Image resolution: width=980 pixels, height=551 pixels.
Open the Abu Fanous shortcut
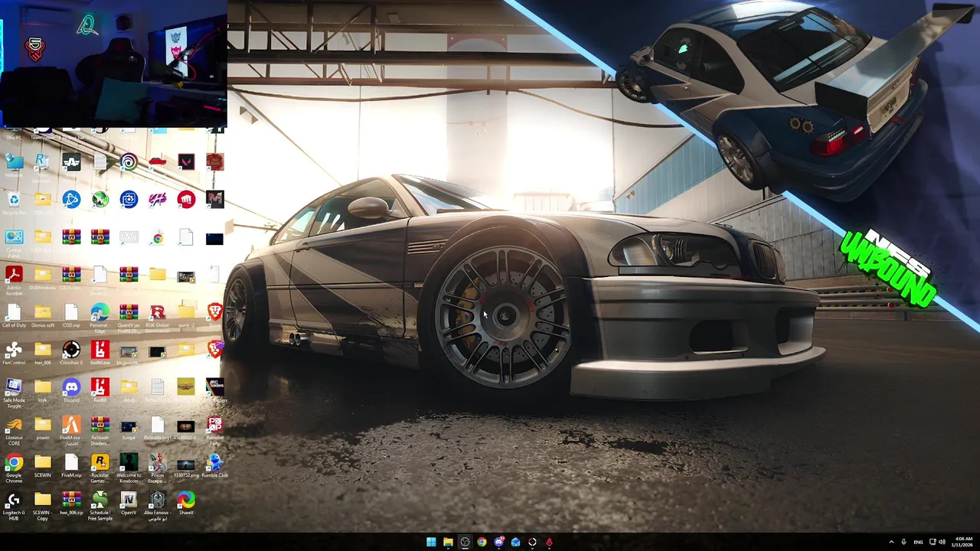pos(157,505)
